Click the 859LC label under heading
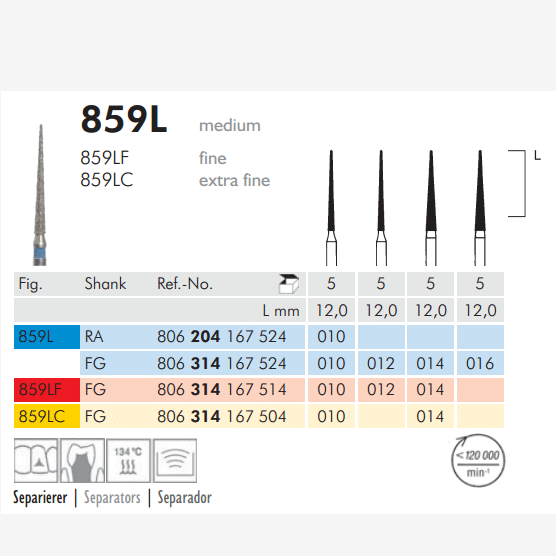 107,180
